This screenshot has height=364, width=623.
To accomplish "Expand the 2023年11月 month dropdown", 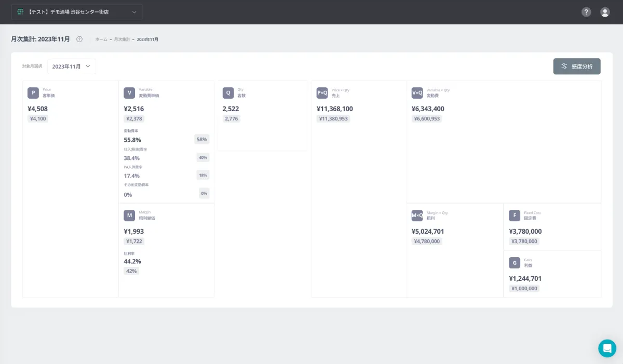I will click(x=72, y=66).
